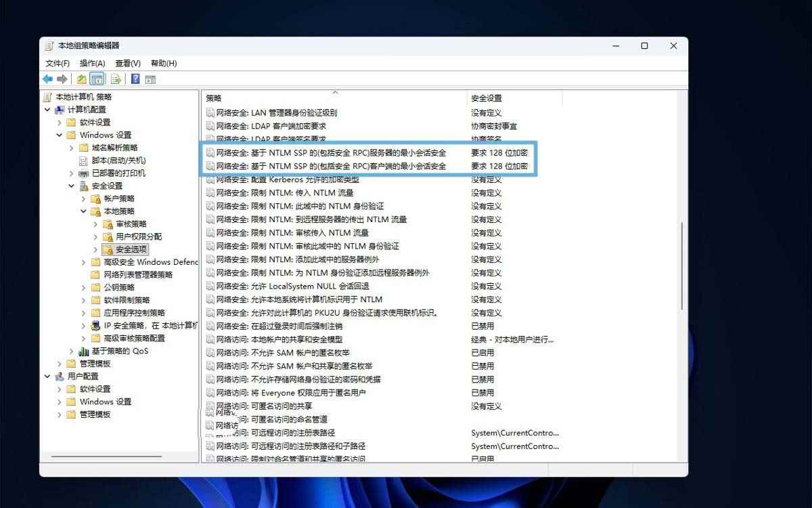The height and width of the screenshot is (508, 812).
Task: Click the IP 安全策略 shield computer icon
Action: coord(95,326)
